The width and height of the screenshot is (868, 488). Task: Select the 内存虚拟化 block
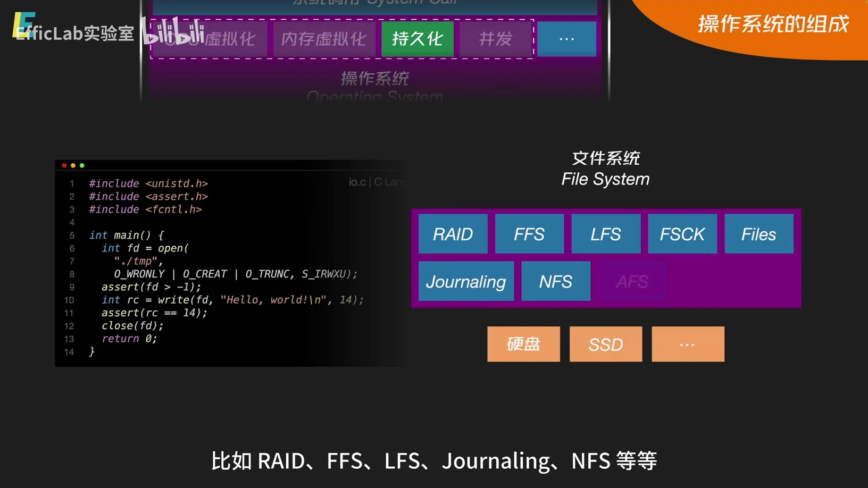tap(323, 39)
